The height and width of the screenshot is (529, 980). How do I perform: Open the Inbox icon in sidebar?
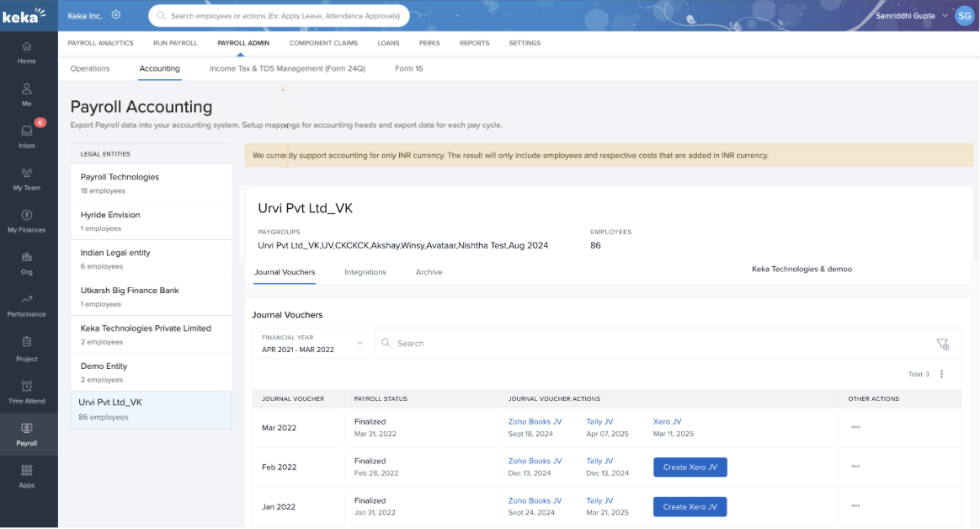[27, 131]
